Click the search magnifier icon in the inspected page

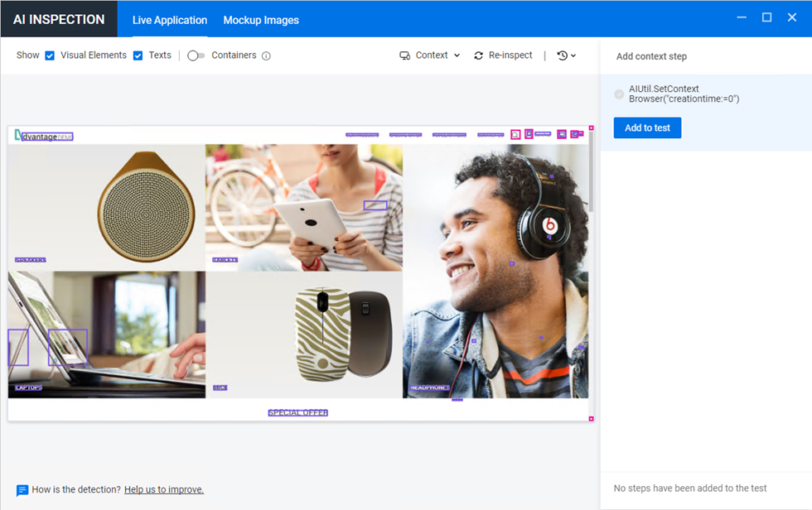[515, 134]
